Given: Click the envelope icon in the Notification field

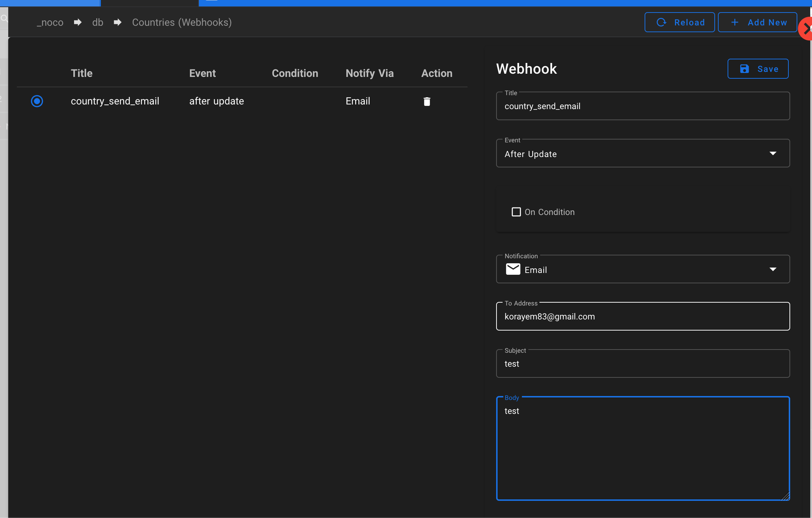Looking at the screenshot, I should coord(513,269).
